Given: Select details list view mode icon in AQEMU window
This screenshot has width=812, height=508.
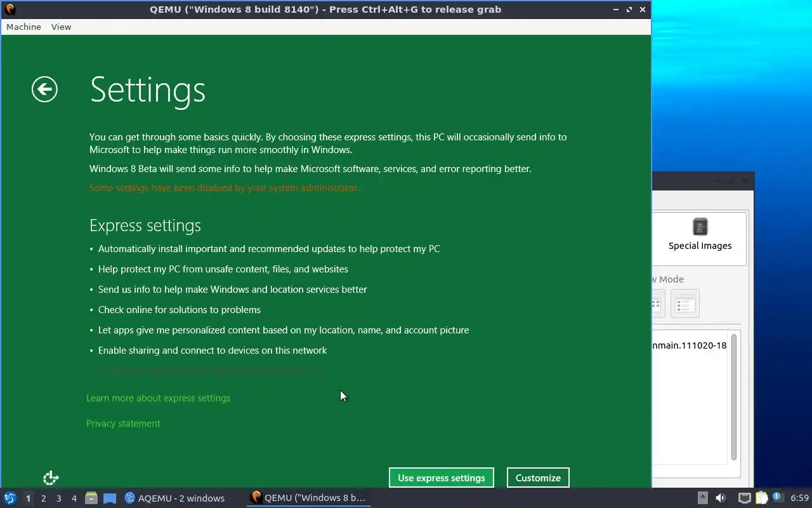Looking at the screenshot, I should click(684, 304).
